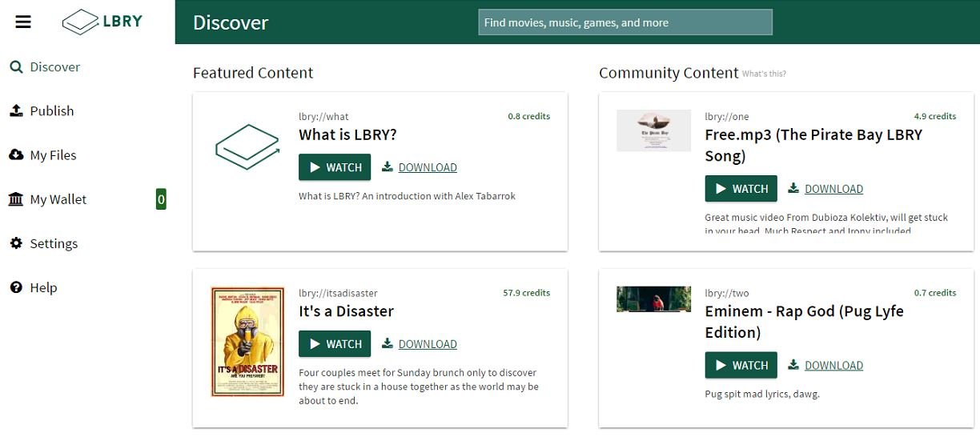This screenshot has width=980, height=441.
Task: Click the Pirate Bay song thumbnail
Action: point(653,130)
